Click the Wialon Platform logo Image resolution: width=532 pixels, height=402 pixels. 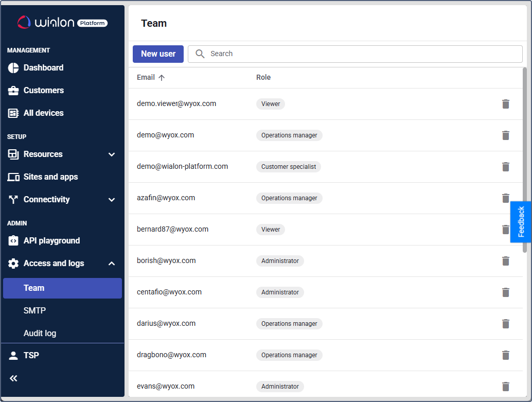point(62,23)
